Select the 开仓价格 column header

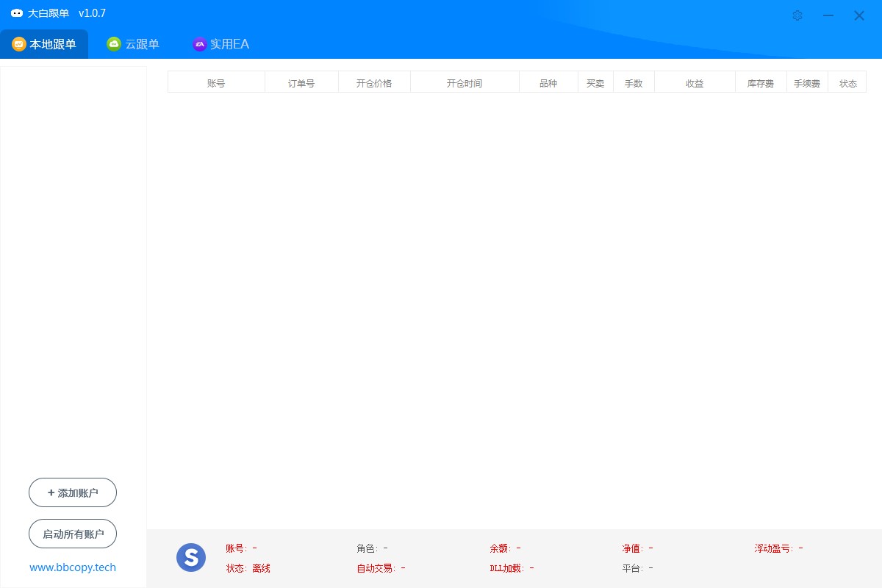(x=374, y=83)
